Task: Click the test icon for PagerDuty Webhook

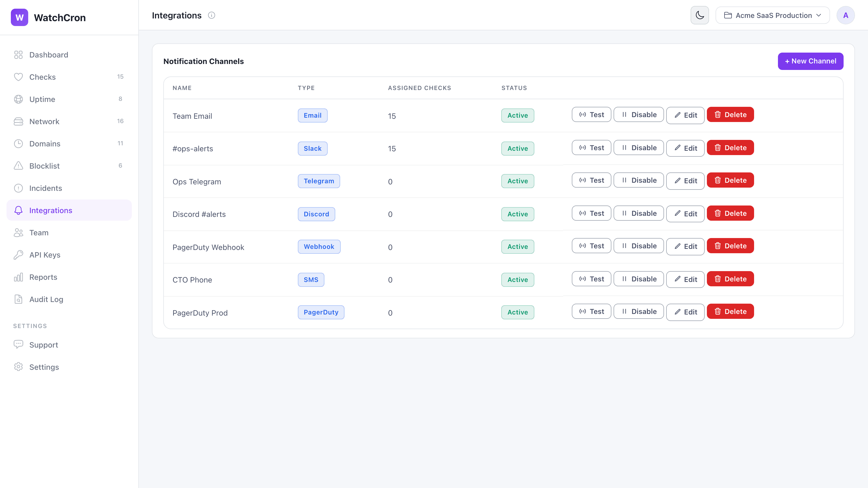Action: pyautogui.click(x=583, y=246)
